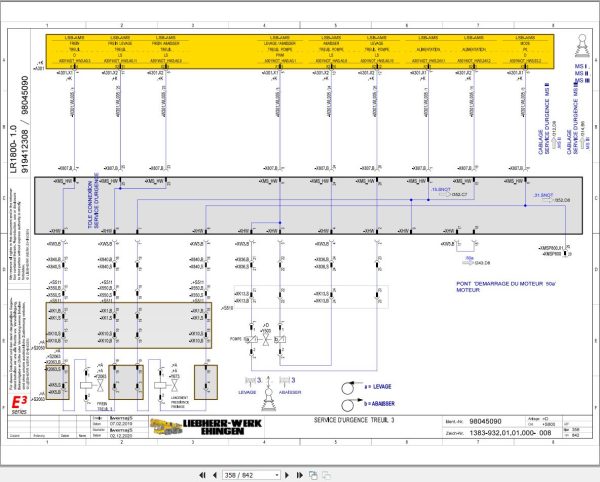Click the 'MS I' label at top right

(x=580, y=67)
